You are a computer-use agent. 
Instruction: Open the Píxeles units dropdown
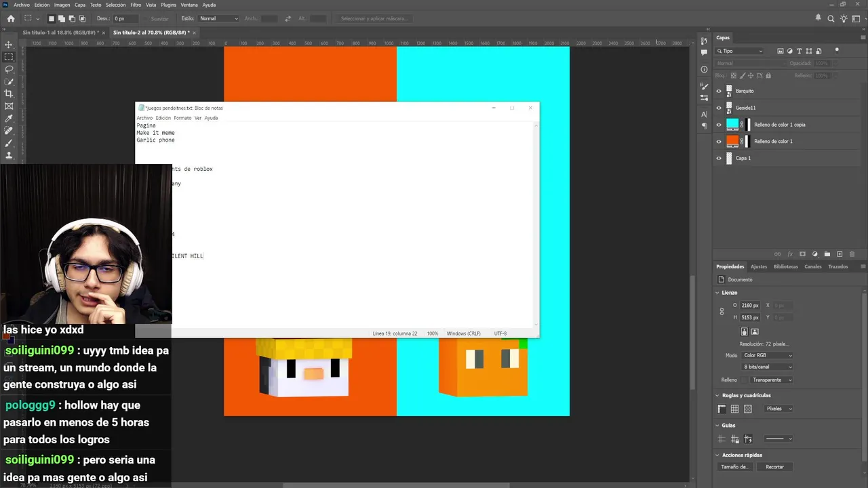point(778,409)
